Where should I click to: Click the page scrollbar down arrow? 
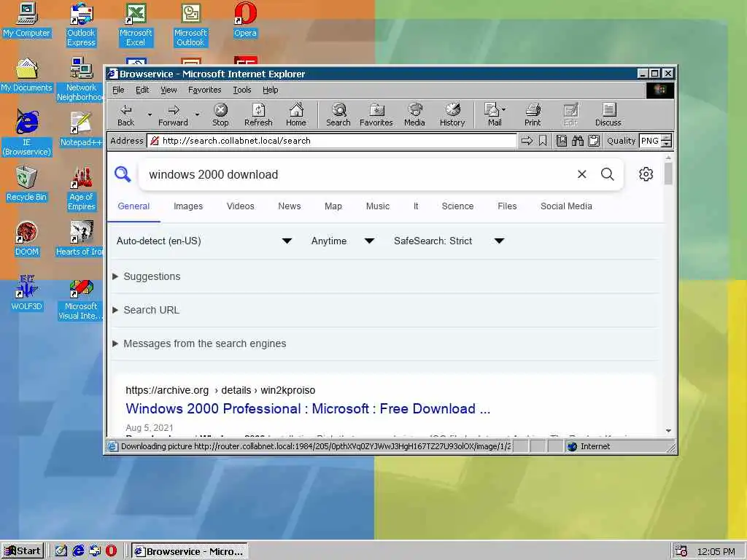(x=668, y=430)
